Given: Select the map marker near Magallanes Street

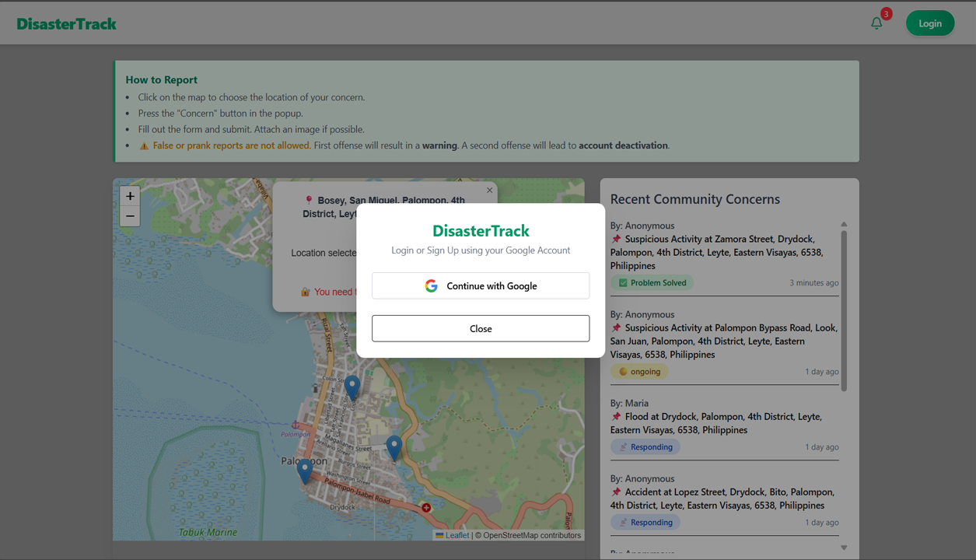Looking at the screenshot, I should click(394, 446).
